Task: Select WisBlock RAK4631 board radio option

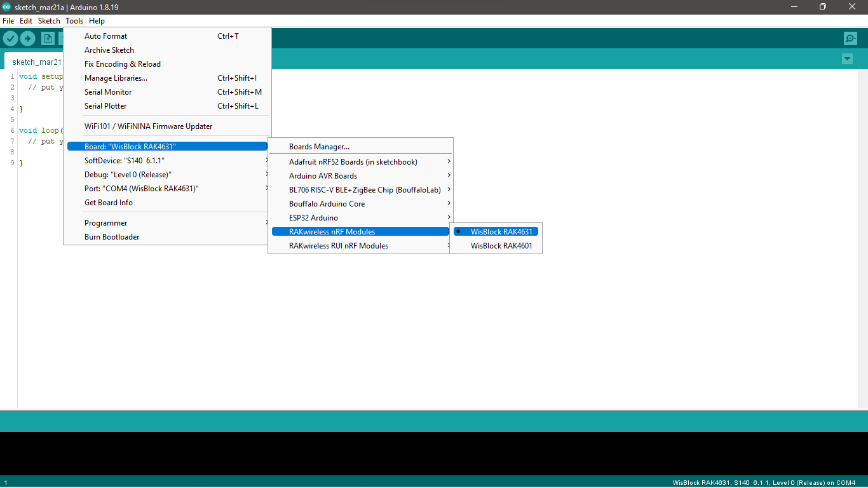Action: tap(496, 232)
